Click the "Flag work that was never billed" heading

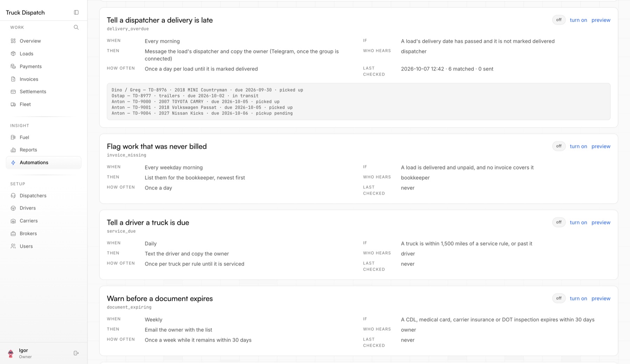tap(157, 146)
